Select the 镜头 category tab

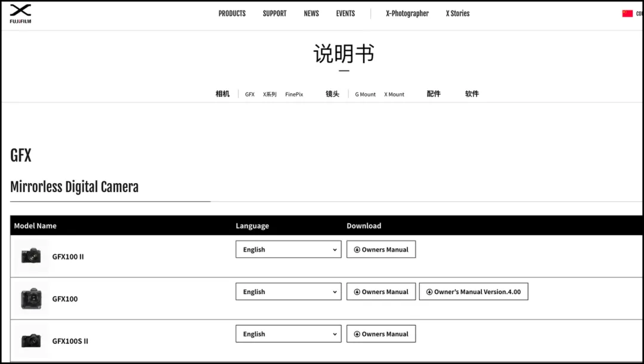point(332,94)
